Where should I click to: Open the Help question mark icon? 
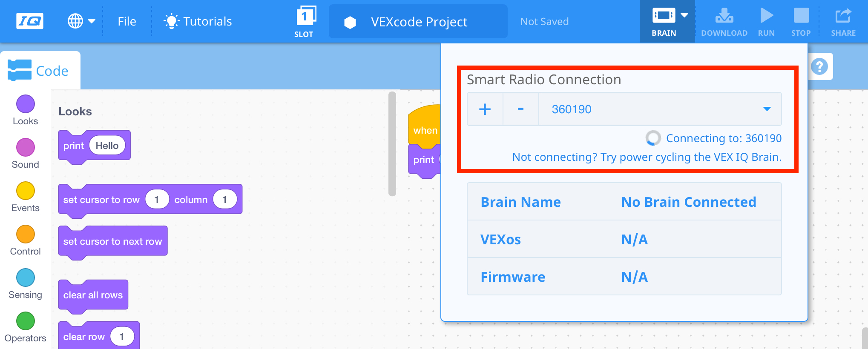[x=819, y=66]
